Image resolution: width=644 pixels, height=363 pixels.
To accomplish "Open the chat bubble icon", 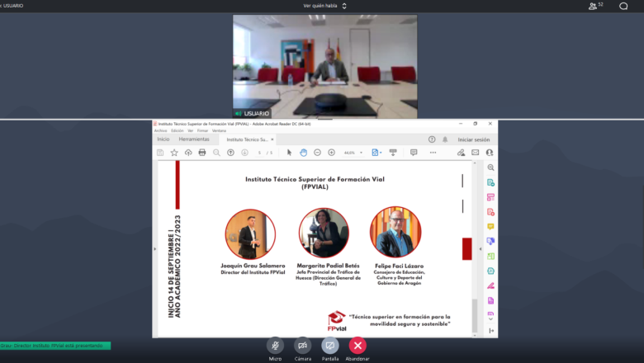I will click(623, 6).
